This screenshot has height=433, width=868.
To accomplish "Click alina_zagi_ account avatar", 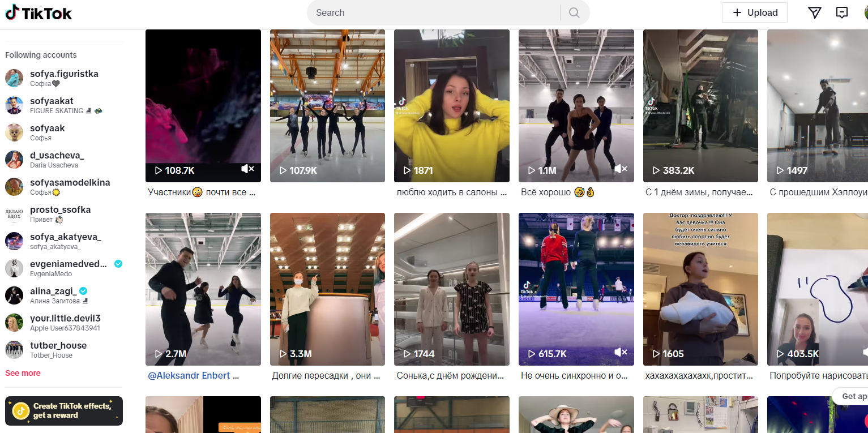I will point(14,295).
